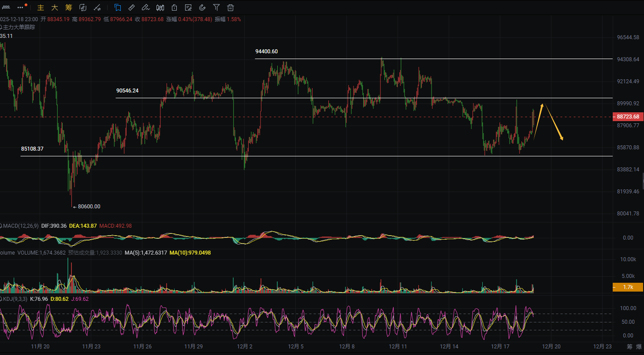Screen dimensions: 644x355
Task: Select the ruler measurement tool
Action: 131,7
